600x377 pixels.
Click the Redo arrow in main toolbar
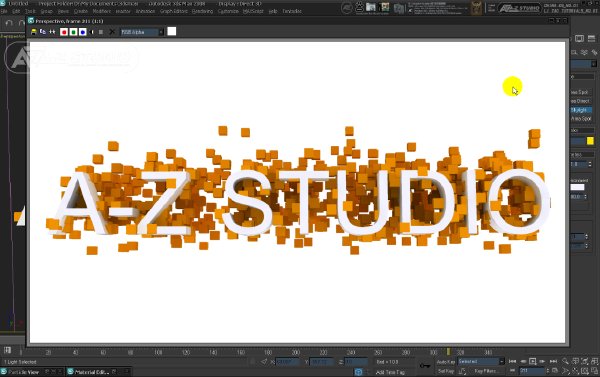[22, 23]
